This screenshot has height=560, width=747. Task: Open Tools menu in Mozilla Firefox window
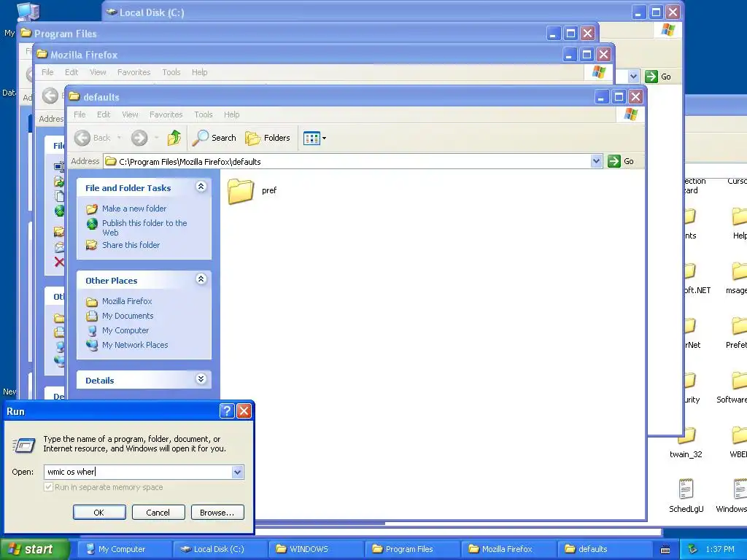[171, 72]
